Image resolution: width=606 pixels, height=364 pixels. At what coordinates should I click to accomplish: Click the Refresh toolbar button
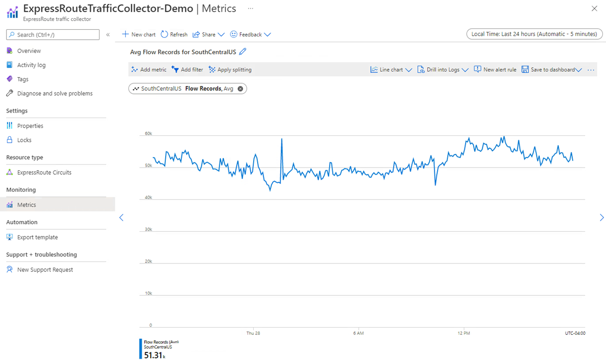[x=174, y=35]
